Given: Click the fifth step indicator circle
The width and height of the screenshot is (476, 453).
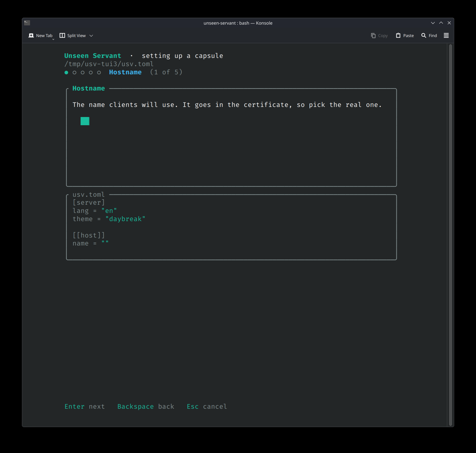Looking at the screenshot, I should 99,72.
